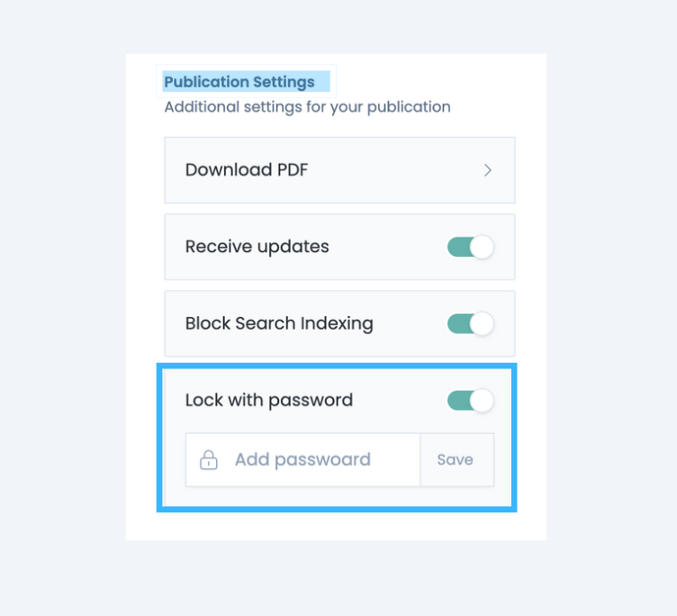
Task: Click empty area of the Receive updates card
Action: [388, 247]
